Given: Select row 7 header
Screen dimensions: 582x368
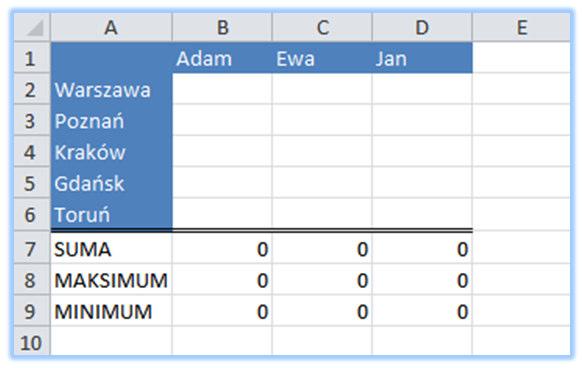Looking at the screenshot, I should coord(32,248).
